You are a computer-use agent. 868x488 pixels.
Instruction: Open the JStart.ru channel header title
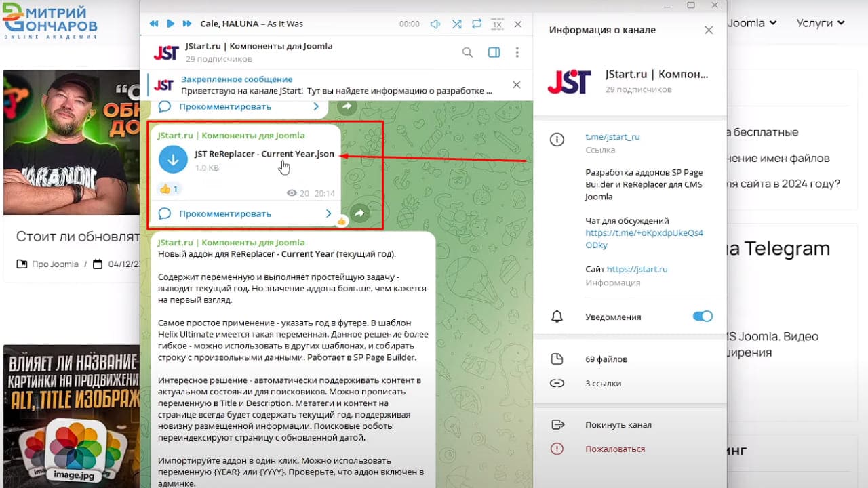(259, 46)
